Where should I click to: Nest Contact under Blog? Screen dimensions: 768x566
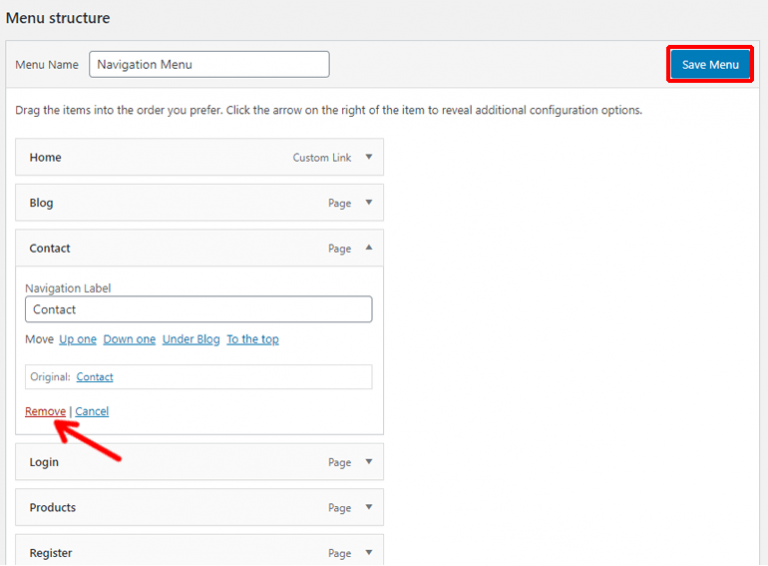[x=191, y=339]
